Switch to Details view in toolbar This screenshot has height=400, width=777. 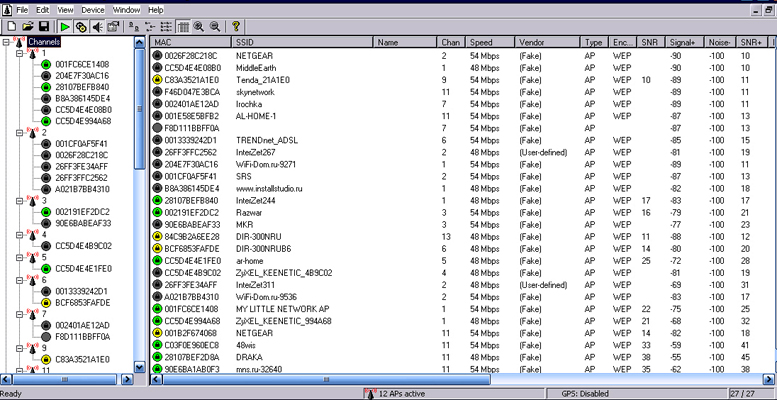point(182,26)
